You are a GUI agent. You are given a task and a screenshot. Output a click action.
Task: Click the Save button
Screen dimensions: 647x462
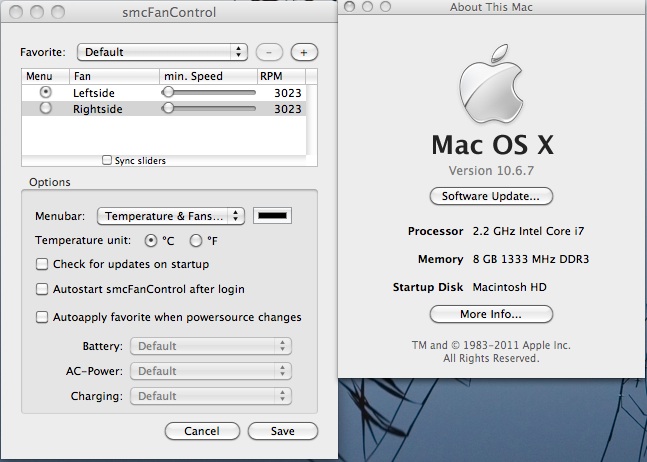pos(283,431)
